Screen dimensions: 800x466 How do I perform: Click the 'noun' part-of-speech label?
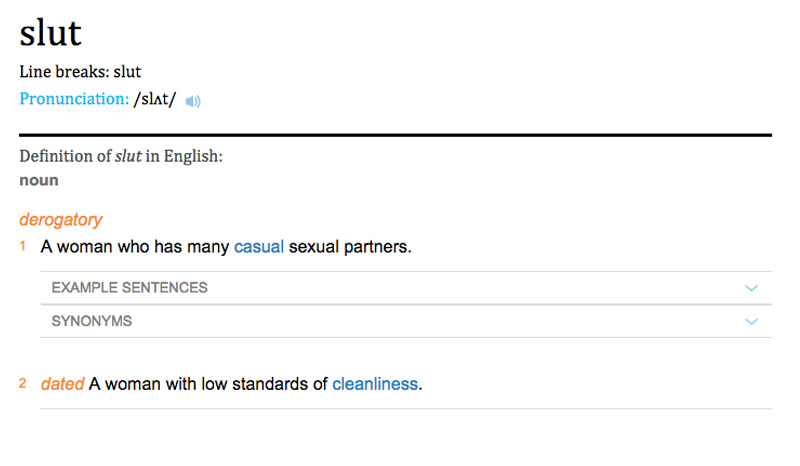point(39,180)
